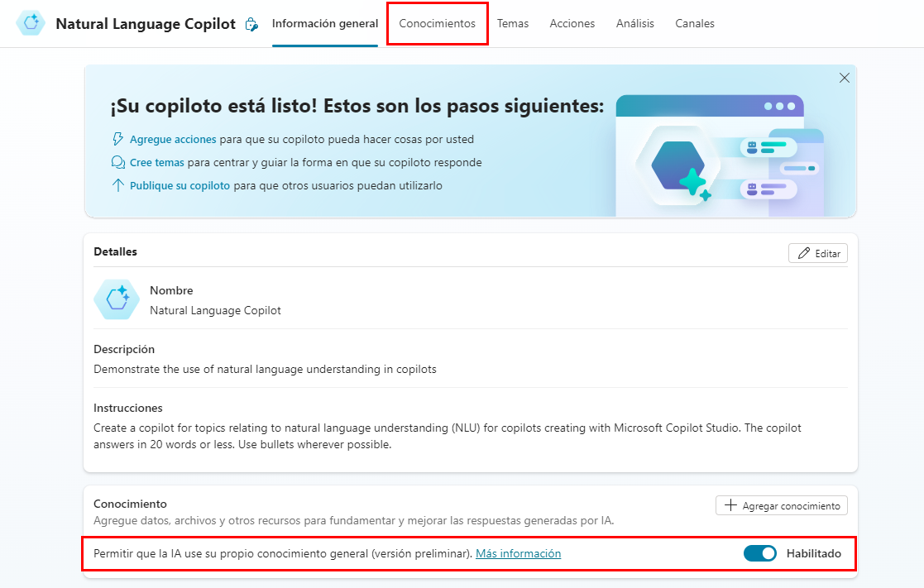924x588 pixels.
Task: Go to the Acciones tab
Action: point(572,24)
